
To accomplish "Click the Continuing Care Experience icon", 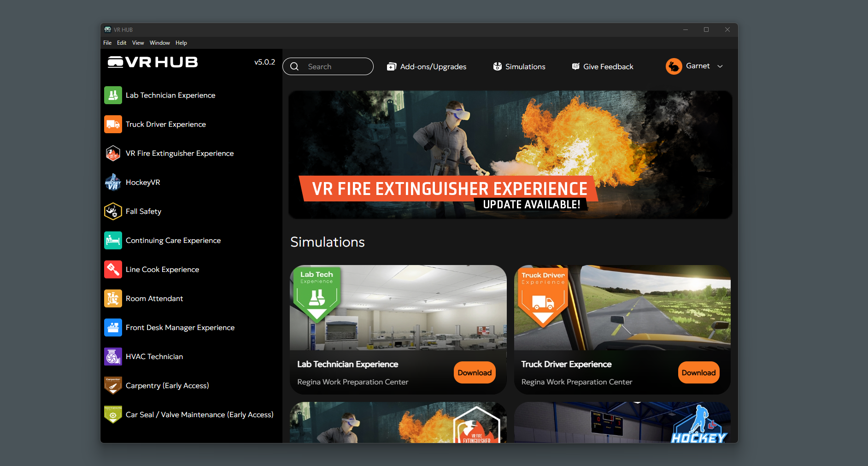I will click(x=113, y=241).
